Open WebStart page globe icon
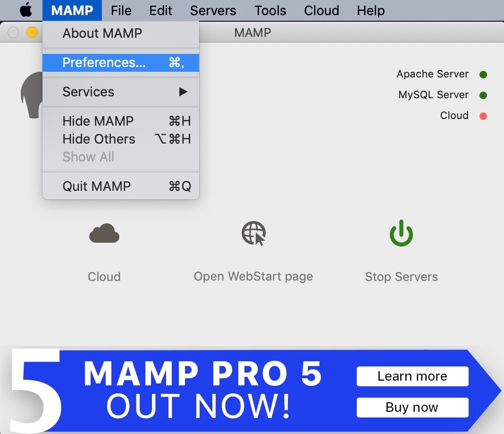 click(253, 233)
